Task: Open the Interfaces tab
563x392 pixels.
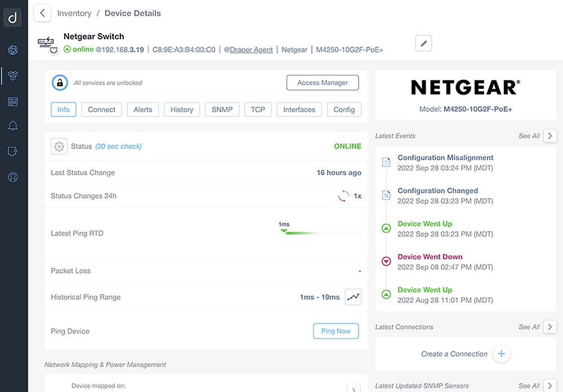Action: click(x=299, y=110)
